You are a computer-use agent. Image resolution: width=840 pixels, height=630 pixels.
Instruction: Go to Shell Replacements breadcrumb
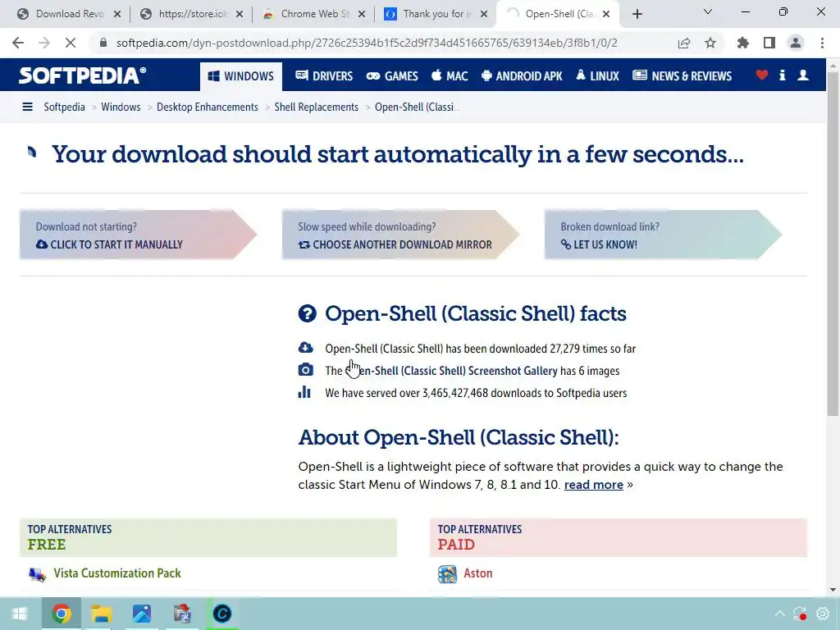click(316, 107)
